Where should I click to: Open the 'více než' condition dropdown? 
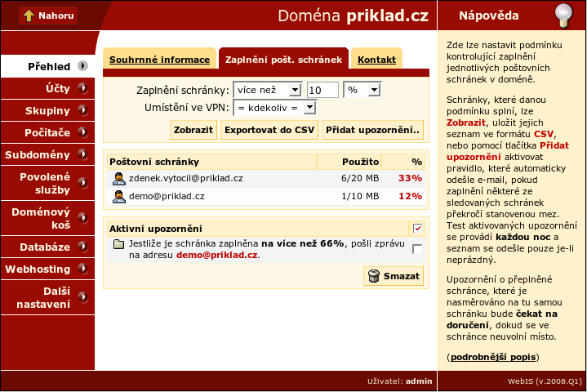point(267,90)
